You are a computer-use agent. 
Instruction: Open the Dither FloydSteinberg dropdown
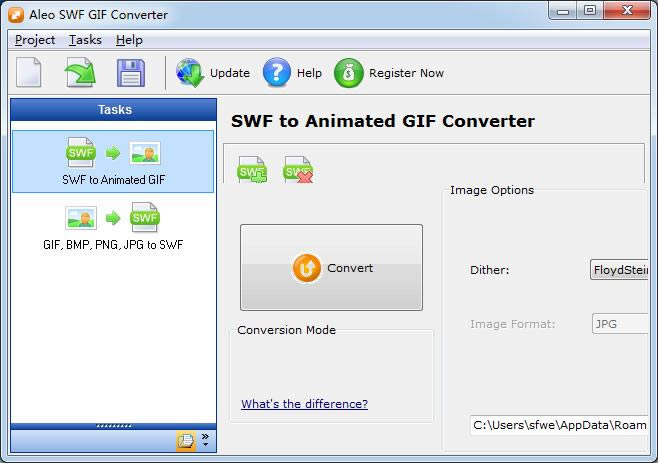click(619, 269)
